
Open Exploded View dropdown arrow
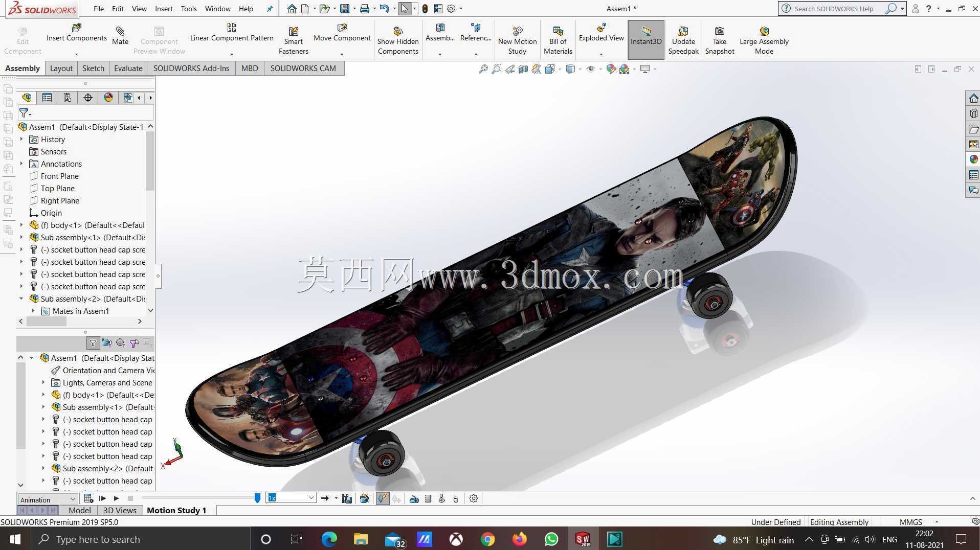(x=601, y=54)
